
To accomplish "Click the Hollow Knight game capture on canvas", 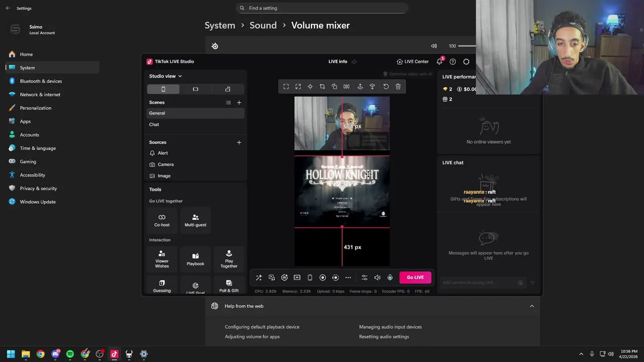I will tap(342, 192).
